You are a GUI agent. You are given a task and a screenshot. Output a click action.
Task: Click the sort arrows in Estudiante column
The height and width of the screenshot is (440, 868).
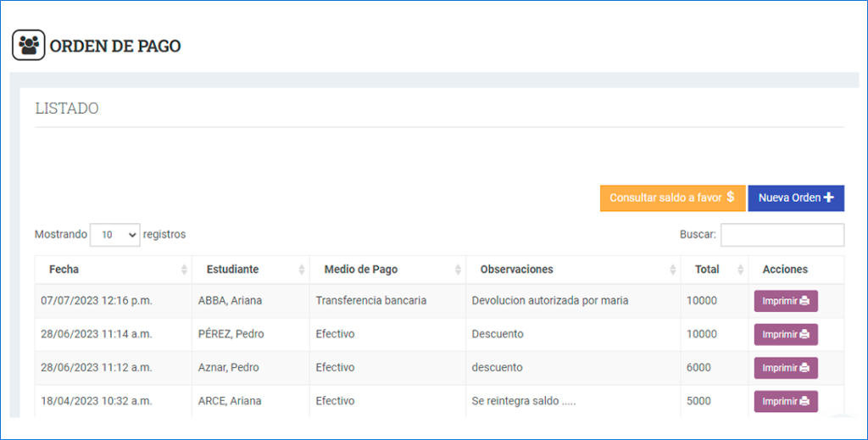click(302, 270)
